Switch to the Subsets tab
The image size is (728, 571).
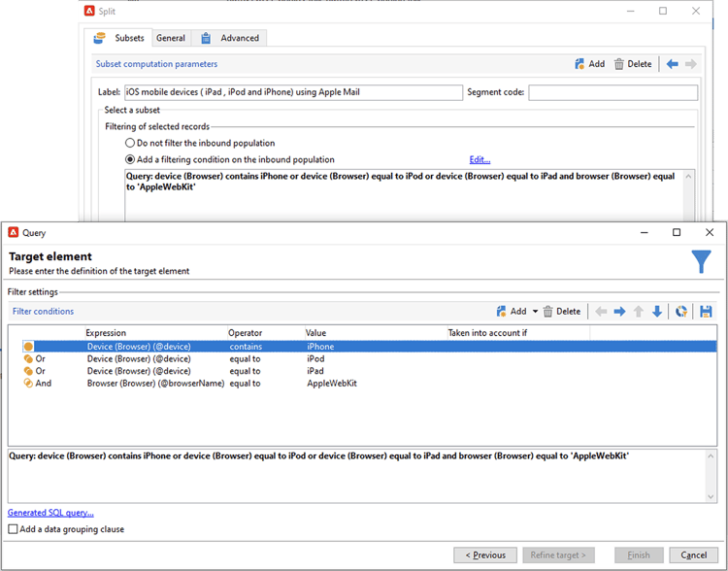pos(119,38)
